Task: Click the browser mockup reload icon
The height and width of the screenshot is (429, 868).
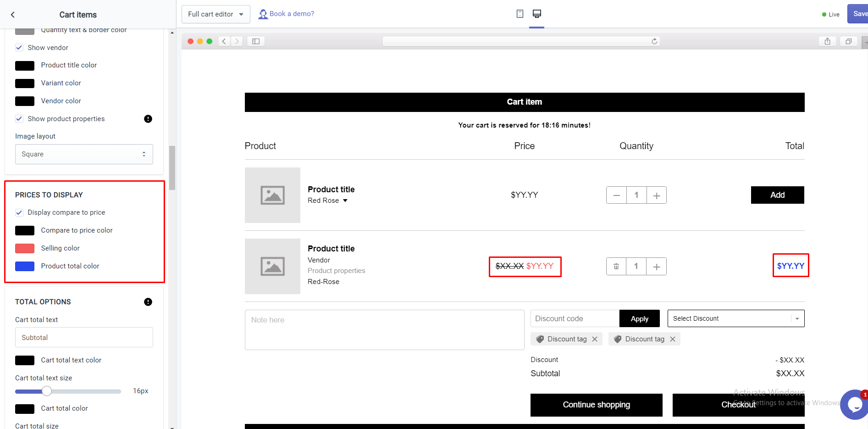Action: pyautogui.click(x=654, y=41)
